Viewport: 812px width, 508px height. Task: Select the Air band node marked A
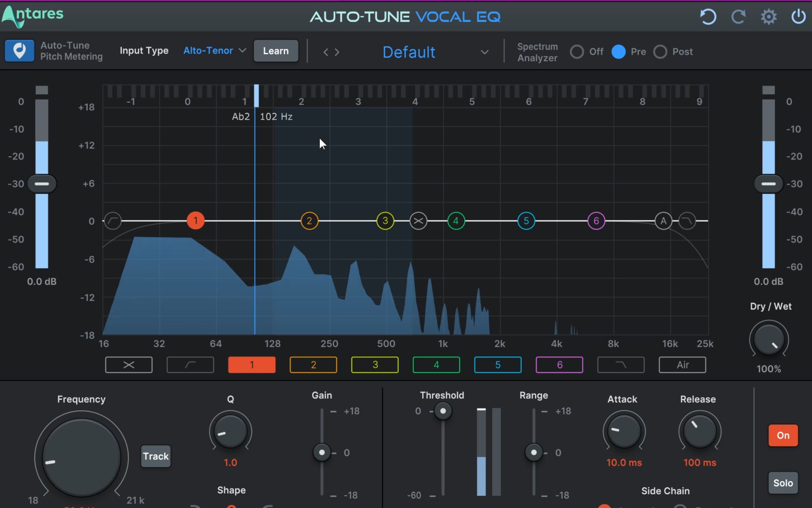663,221
